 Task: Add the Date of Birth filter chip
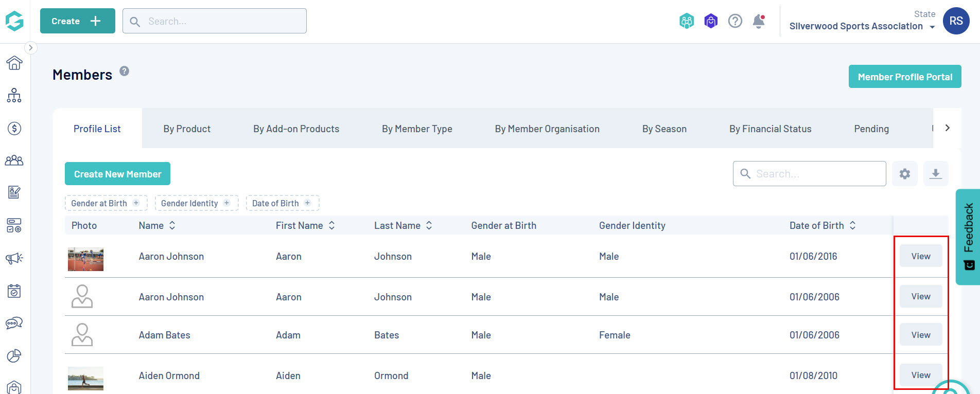[x=283, y=203]
